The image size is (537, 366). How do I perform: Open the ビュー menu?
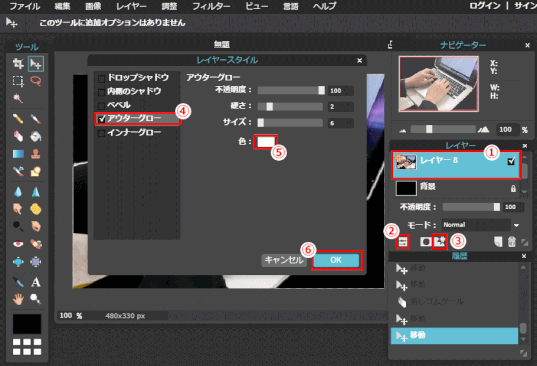tap(257, 6)
